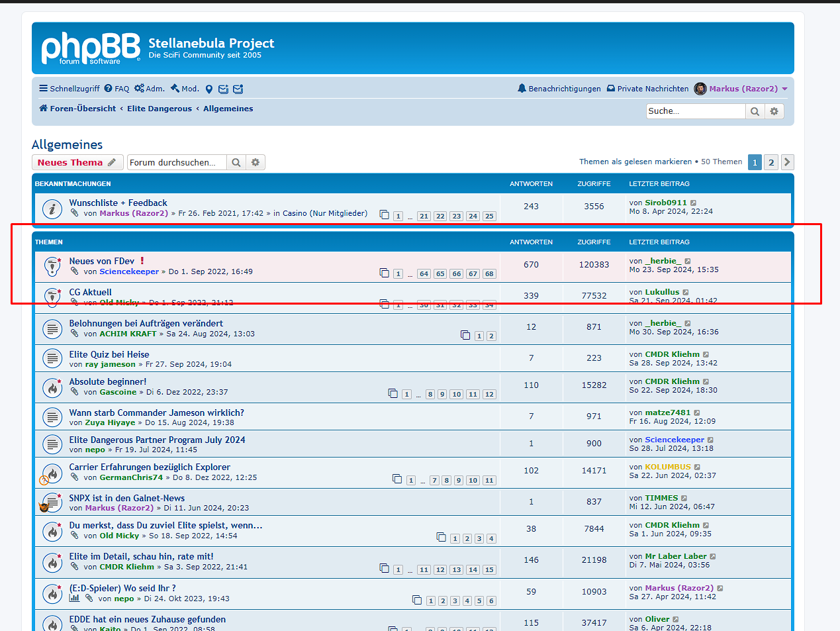This screenshot has height=631, width=840.
Task: Open Carrier Erfahrungen bezüglich Explorer topic
Action: pyautogui.click(x=150, y=467)
